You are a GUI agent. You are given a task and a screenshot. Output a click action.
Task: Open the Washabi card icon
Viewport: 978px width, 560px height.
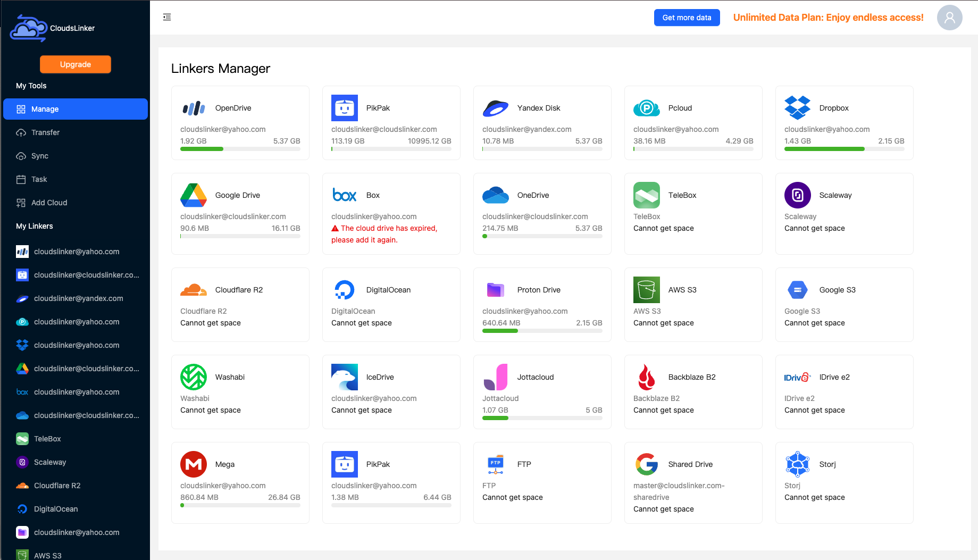(194, 377)
